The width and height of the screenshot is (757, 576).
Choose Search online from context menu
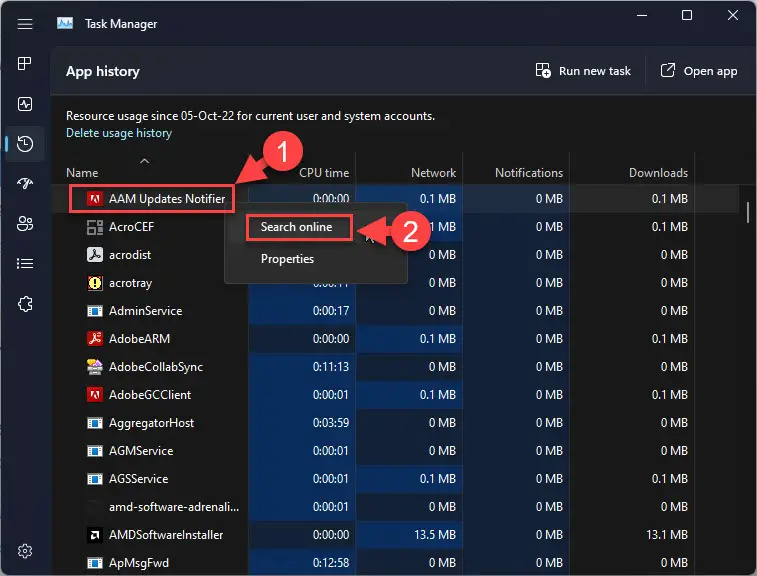tap(296, 227)
